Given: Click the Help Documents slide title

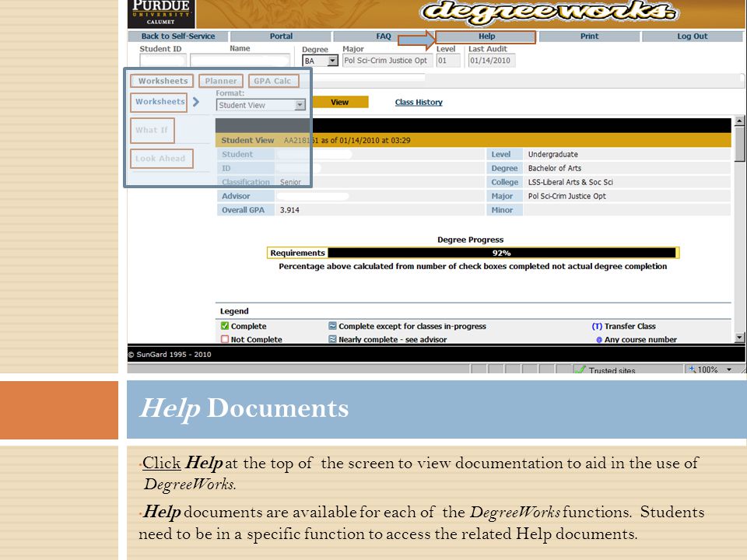Looking at the screenshot, I should click(244, 408).
